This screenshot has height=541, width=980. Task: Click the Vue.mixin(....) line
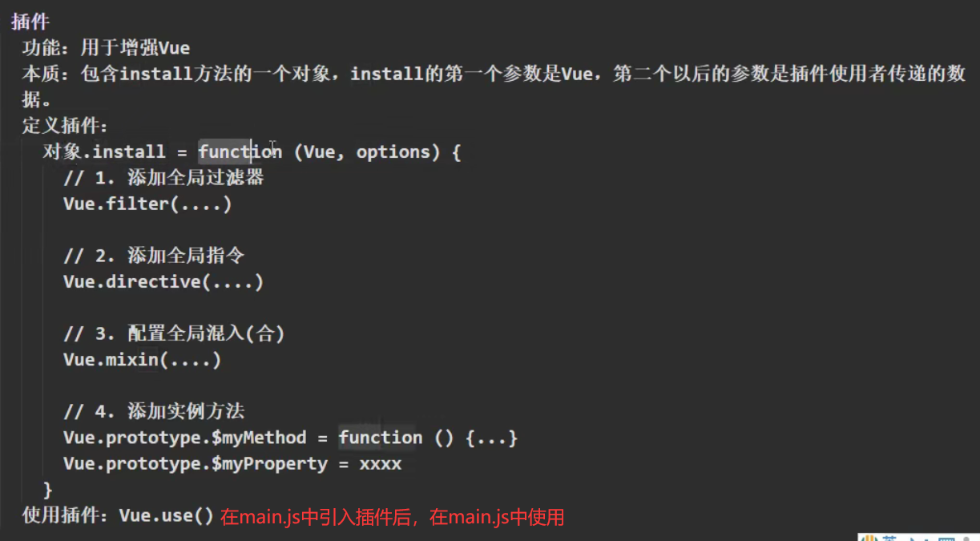(x=142, y=359)
